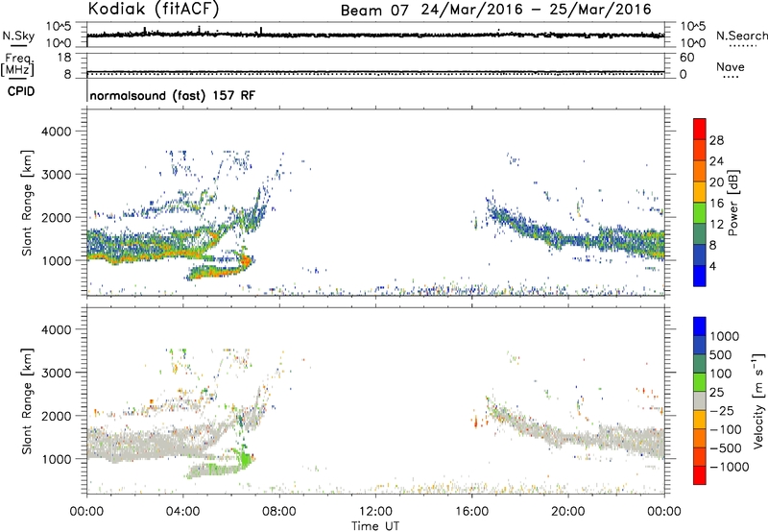Click '1000' on the velocity panel range axis
The width and height of the screenshot is (768, 532).
[x=56, y=459]
